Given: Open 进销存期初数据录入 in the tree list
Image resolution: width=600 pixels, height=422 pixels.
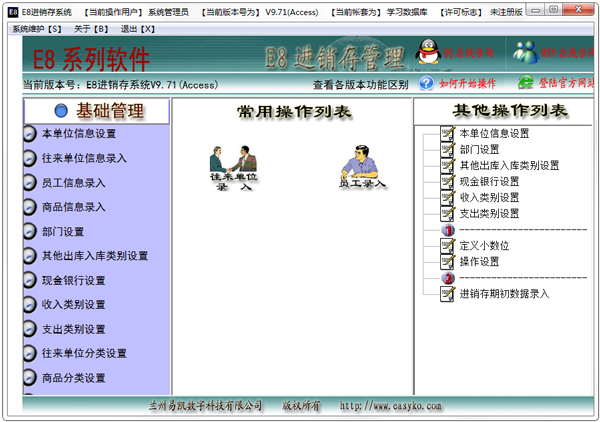Looking at the screenshot, I should [x=504, y=294].
